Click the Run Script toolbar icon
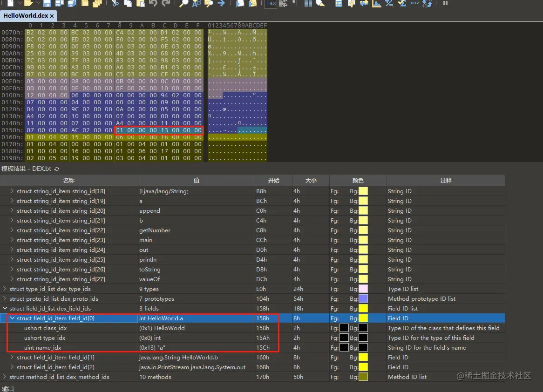 pyautogui.click(x=240, y=3)
